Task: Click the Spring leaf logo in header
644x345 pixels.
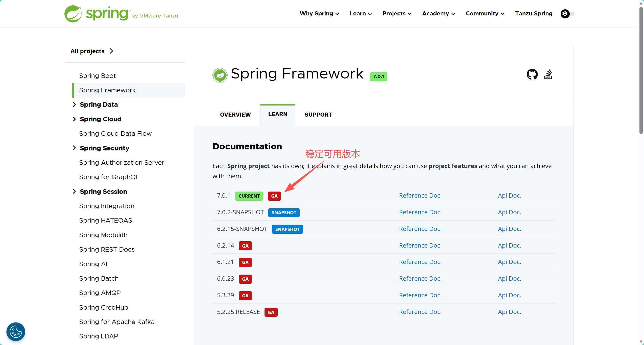Action: coord(73,14)
